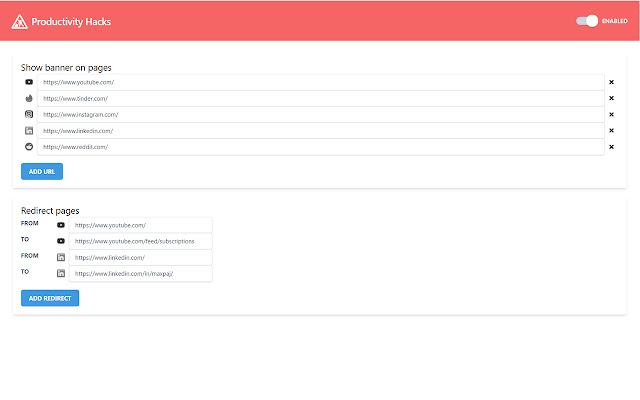This screenshot has height=400, width=640.
Task: Click Instagram icon in banner list
Action: click(29, 114)
